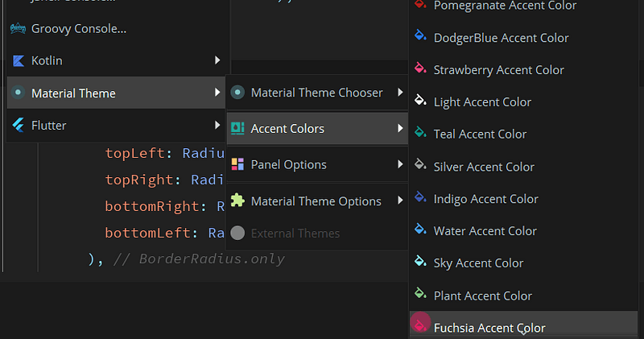Expand the Kotlin submenu arrow
The image size is (644, 339).
(x=217, y=60)
